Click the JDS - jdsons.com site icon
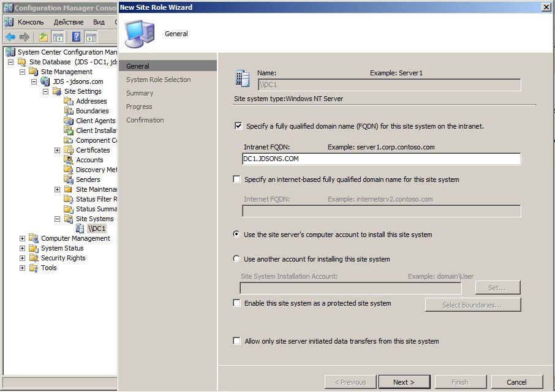Viewport: 555px width, 392px height. pos(45,81)
